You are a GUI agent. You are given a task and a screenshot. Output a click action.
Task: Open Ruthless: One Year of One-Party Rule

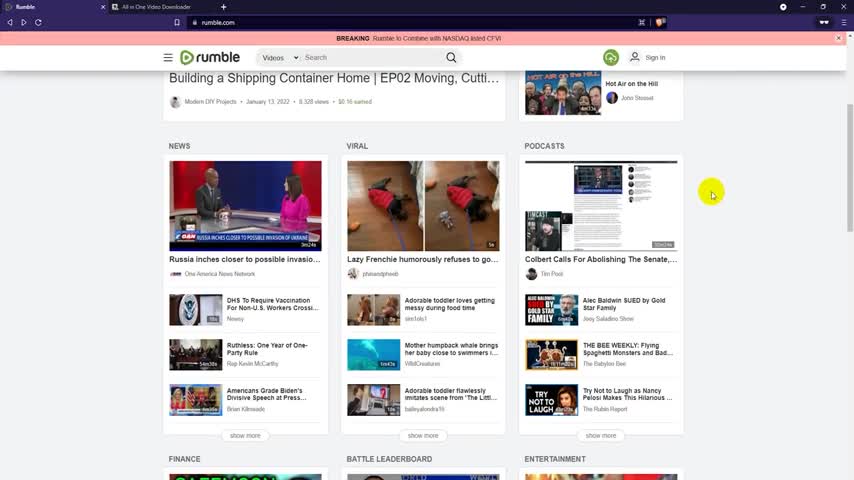click(x=267, y=349)
